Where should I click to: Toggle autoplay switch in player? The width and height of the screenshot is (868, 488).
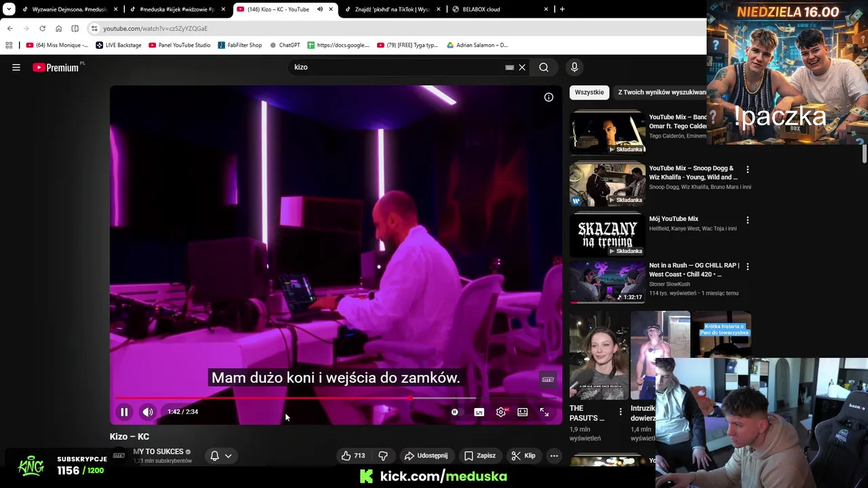[454, 412]
